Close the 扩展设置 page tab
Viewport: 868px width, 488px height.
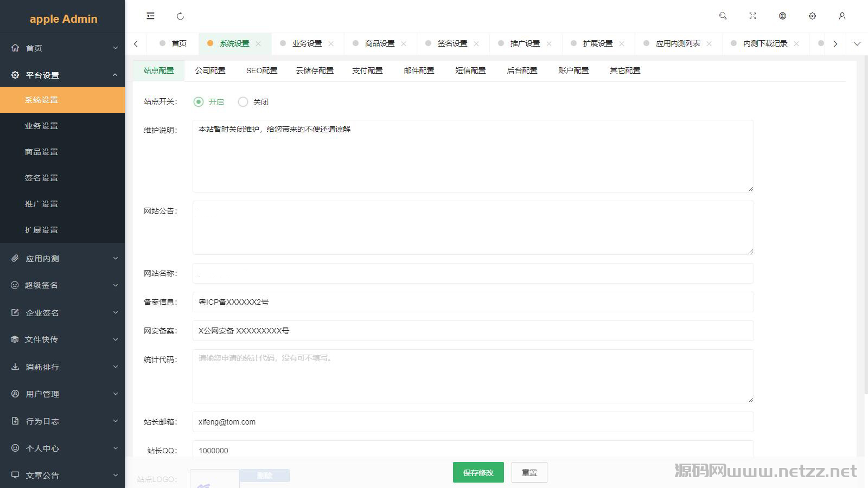coord(622,43)
